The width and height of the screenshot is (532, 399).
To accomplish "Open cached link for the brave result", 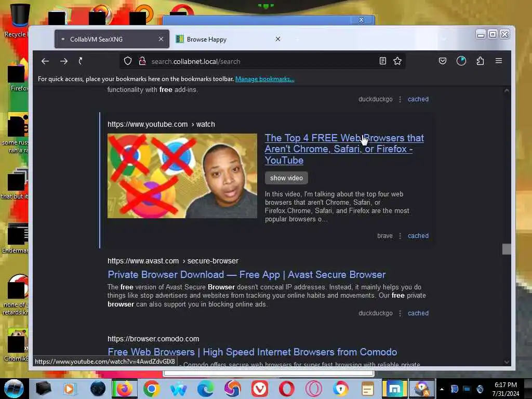I will (x=418, y=236).
